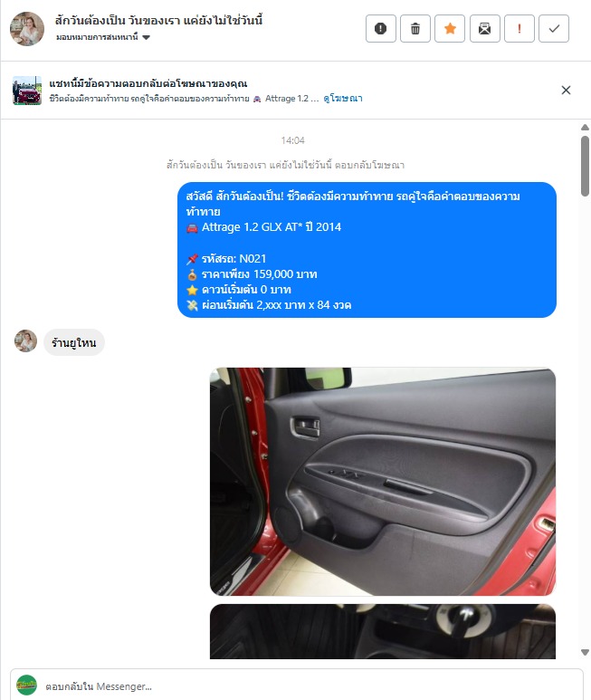Mark conversation done with checkmark button
This screenshot has height=700, width=591.
554,29
